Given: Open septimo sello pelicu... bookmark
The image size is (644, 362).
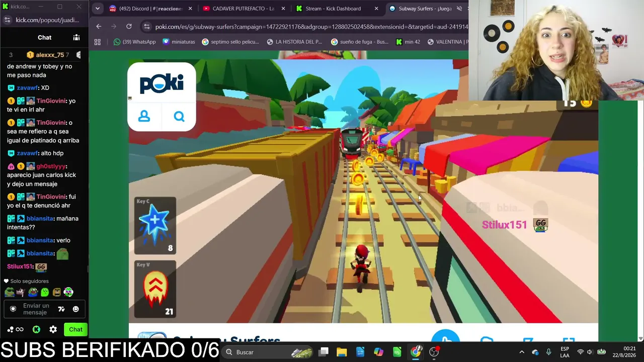Looking at the screenshot, I should click(230, 42).
